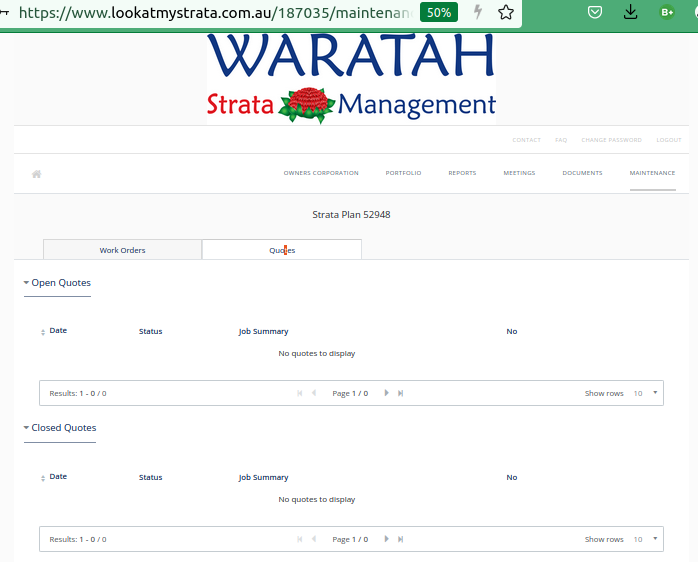
Task: Switch to the Work Orders tab
Action: pos(122,250)
